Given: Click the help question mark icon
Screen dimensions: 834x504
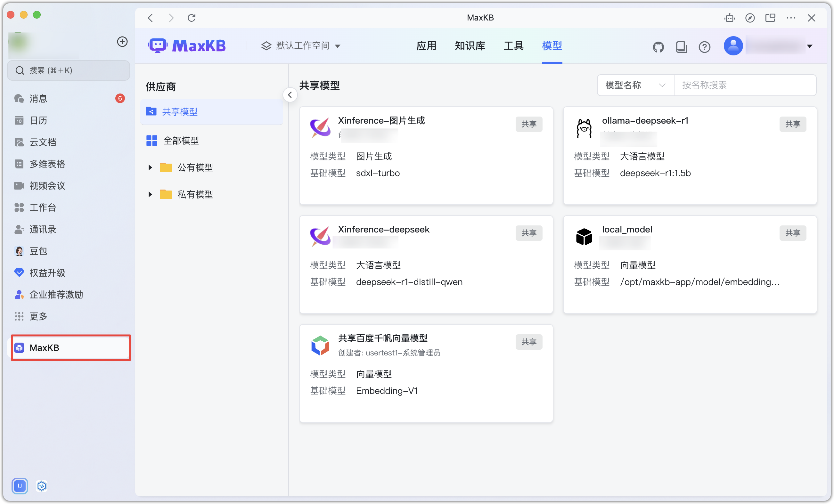Looking at the screenshot, I should [704, 47].
